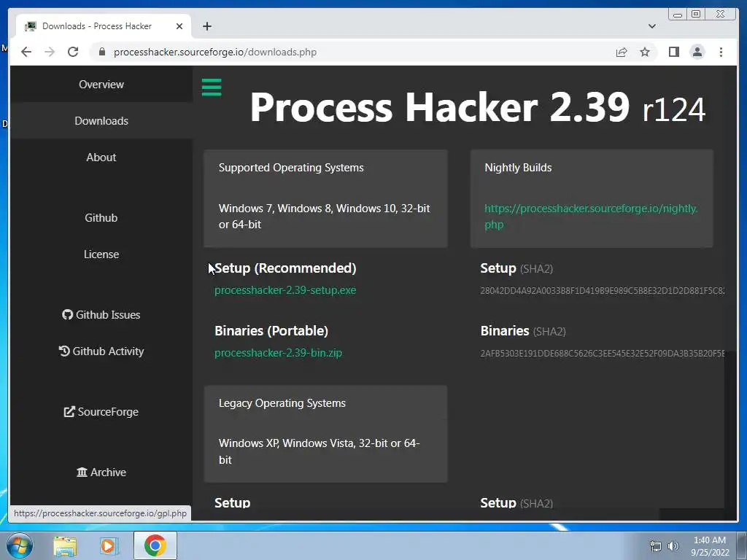Bookmark this page with the star
The image size is (747, 560).
pos(645,52)
